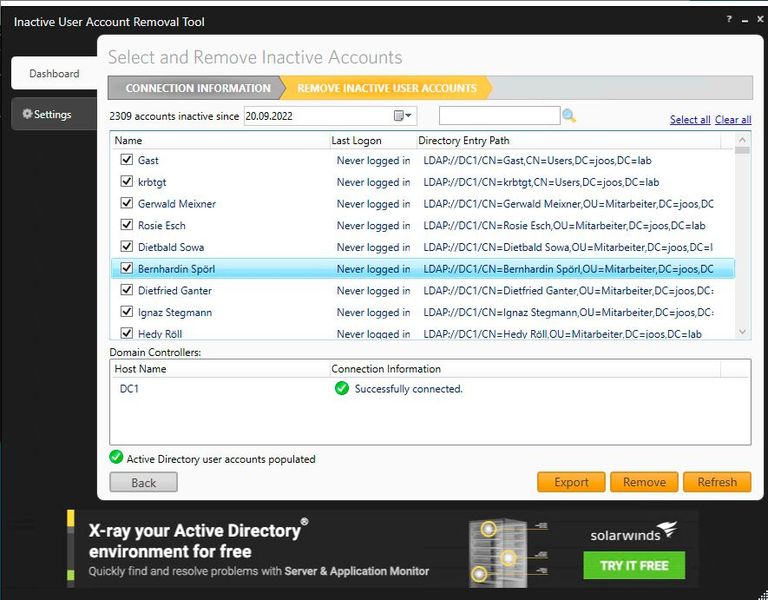This screenshot has width=768, height=600.
Task: Click the Settings gear icon
Action: pos(27,114)
